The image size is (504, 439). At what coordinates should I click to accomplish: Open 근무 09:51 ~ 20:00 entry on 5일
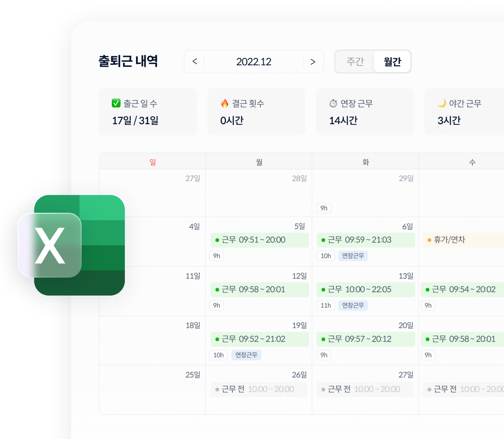[x=260, y=240]
